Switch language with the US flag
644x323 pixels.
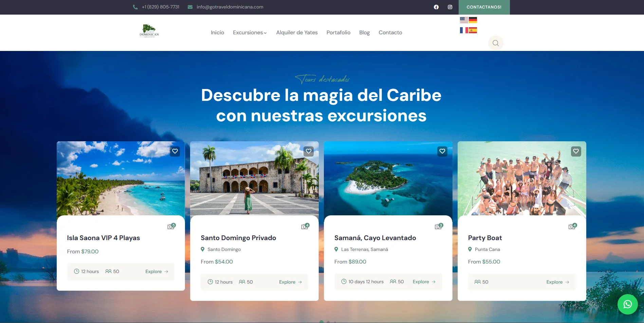click(x=464, y=20)
